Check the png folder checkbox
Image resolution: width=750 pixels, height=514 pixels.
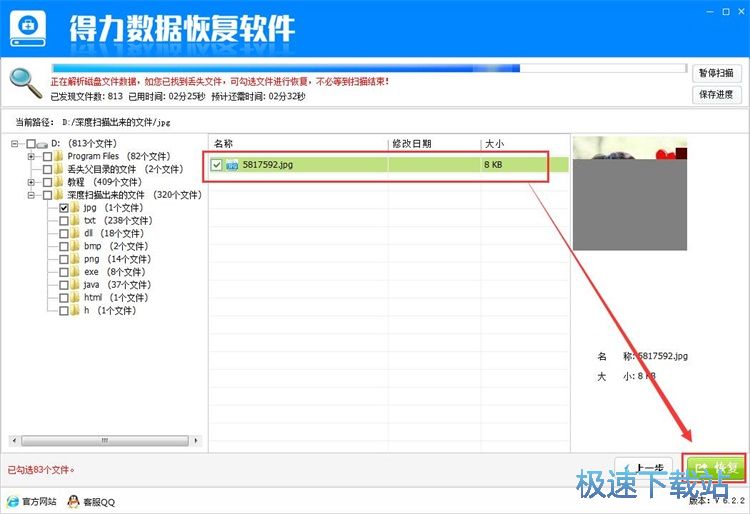tap(64, 260)
